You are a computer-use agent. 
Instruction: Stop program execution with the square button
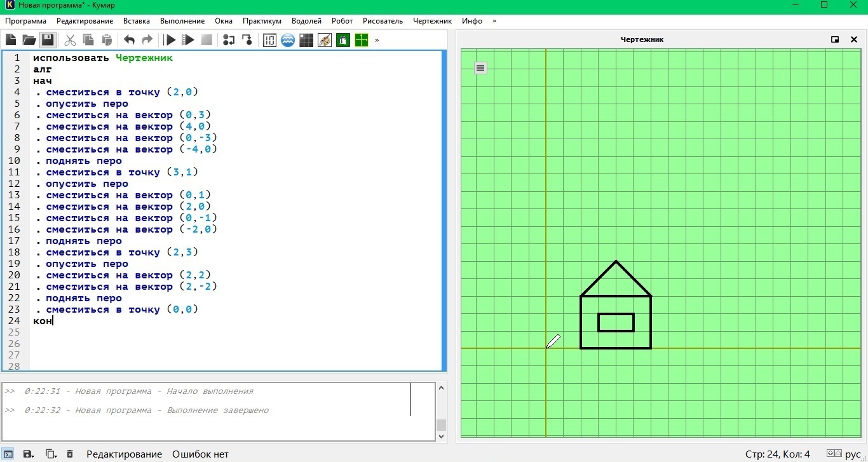coord(207,40)
